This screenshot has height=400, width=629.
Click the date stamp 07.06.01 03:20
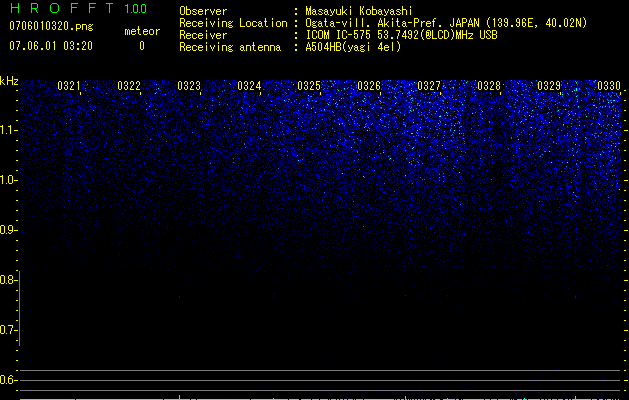tap(51, 46)
